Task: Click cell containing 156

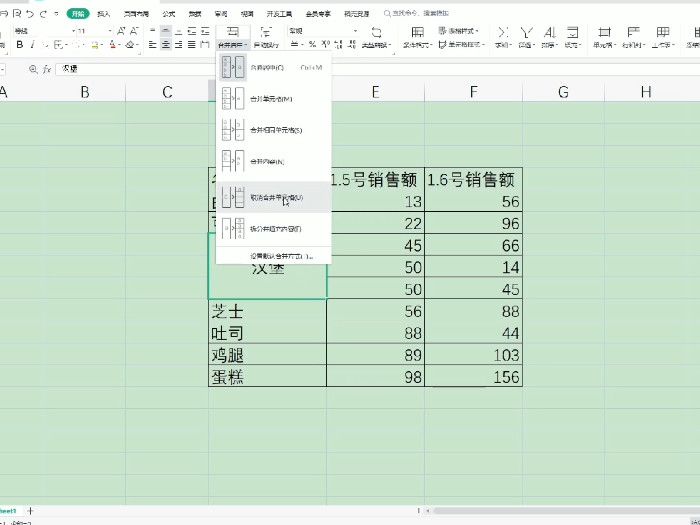Action: click(x=473, y=376)
